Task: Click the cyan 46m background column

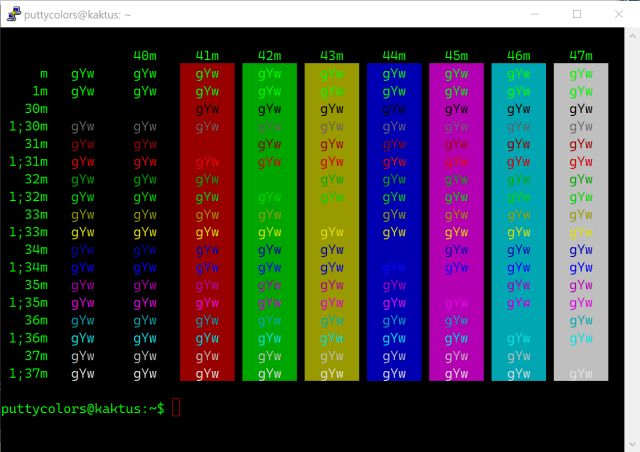Action: pyautogui.click(x=518, y=222)
